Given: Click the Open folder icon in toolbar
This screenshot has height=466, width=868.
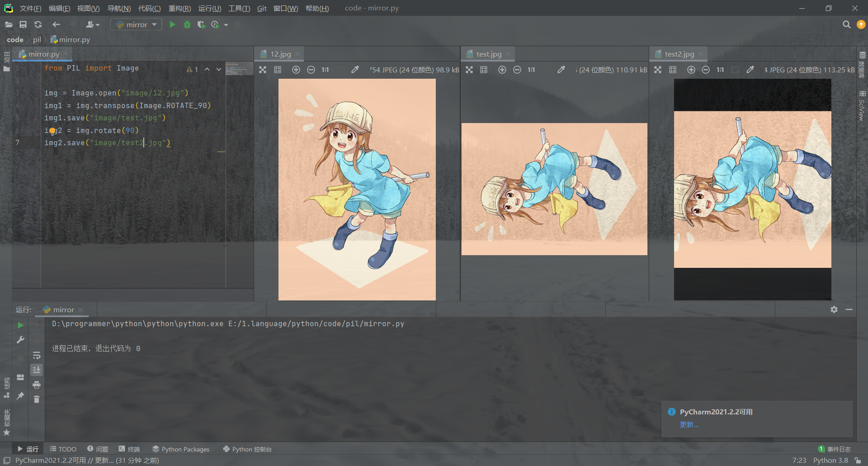Looking at the screenshot, I should pyautogui.click(x=9, y=25).
